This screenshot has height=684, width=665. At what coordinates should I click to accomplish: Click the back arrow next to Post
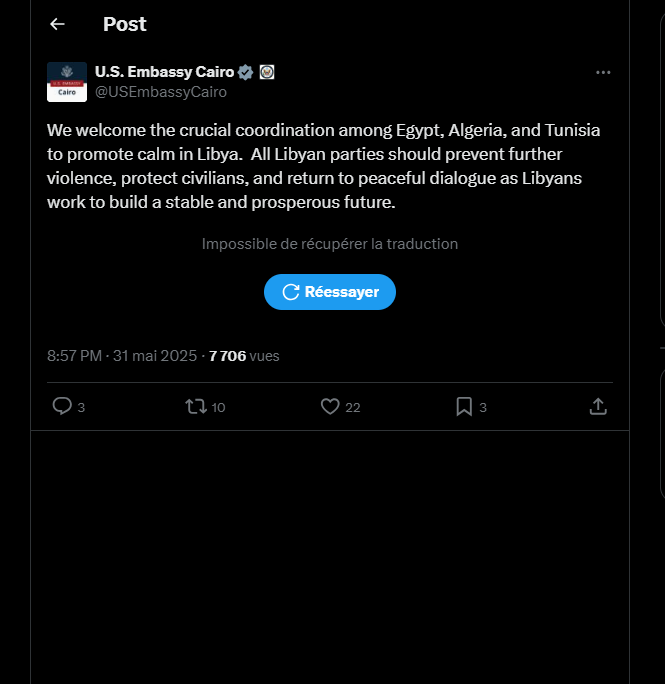(x=57, y=24)
